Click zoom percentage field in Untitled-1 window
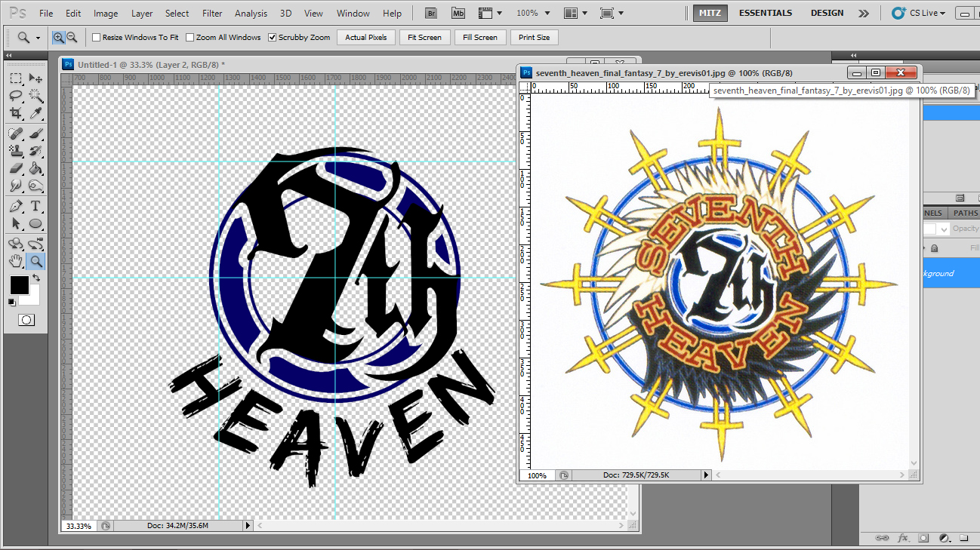 point(79,526)
